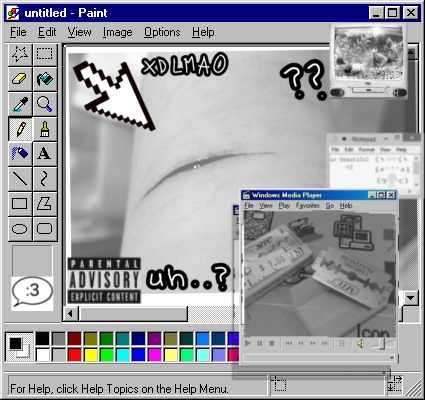Select the Pick Color eyedropper tool

[20, 104]
